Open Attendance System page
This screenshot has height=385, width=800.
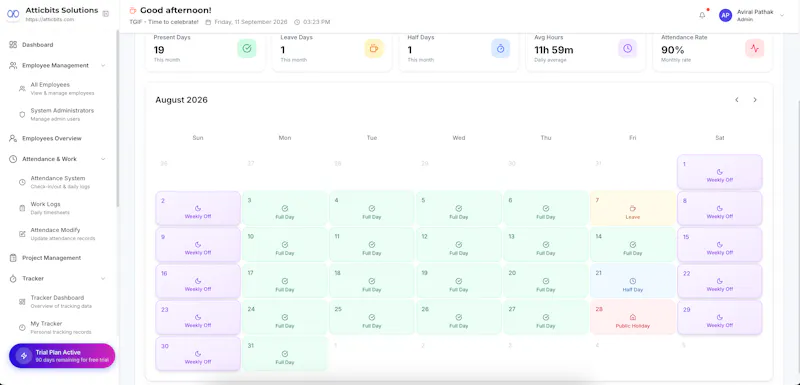(59, 182)
